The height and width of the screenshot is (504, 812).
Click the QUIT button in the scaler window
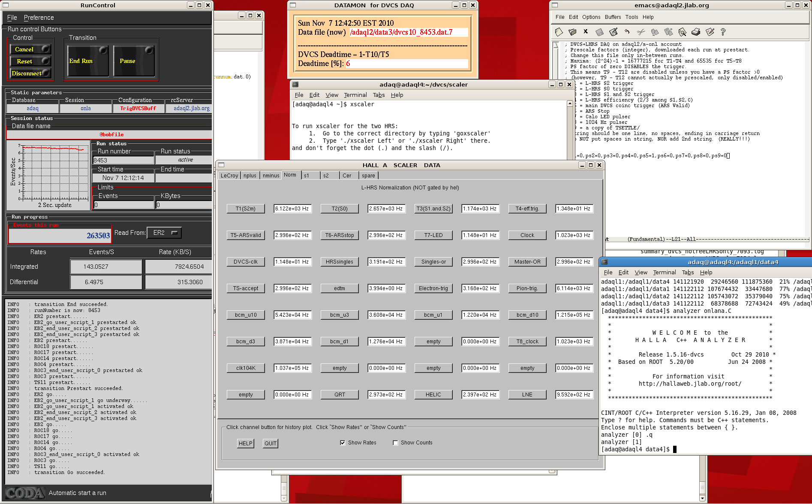[x=270, y=443]
